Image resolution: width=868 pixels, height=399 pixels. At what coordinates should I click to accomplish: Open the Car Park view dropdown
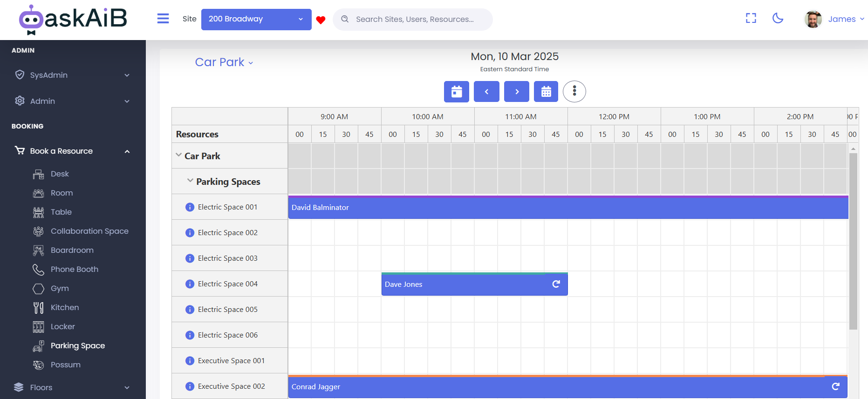(x=224, y=62)
